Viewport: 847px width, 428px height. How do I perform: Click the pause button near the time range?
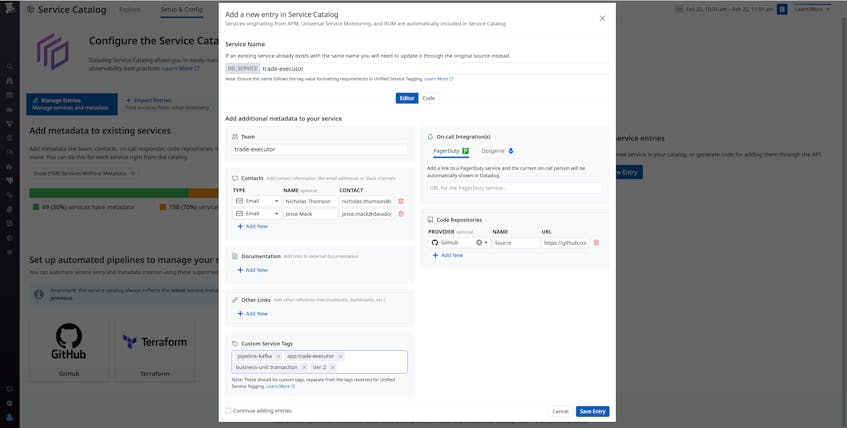(x=782, y=9)
